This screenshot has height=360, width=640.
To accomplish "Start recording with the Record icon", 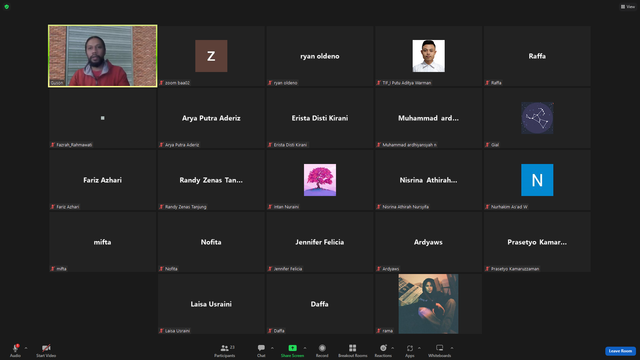I will click(x=322, y=348).
